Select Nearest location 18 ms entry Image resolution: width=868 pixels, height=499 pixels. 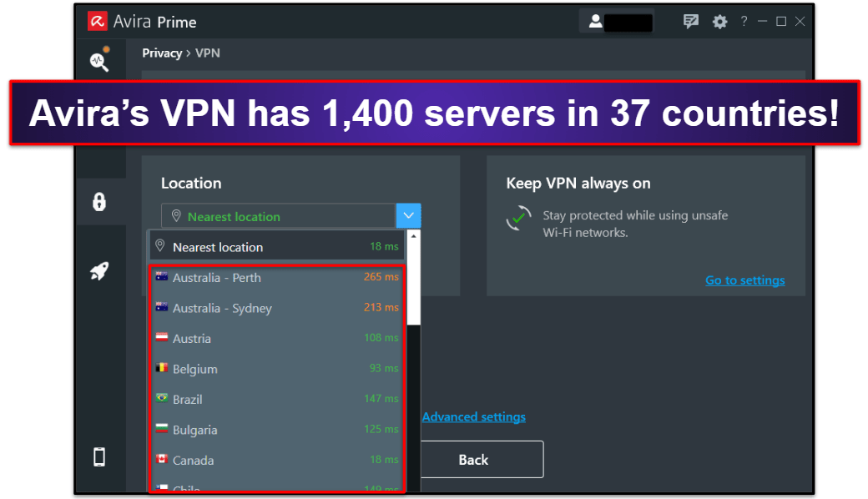pyautogui.click(x=277, y=247)
